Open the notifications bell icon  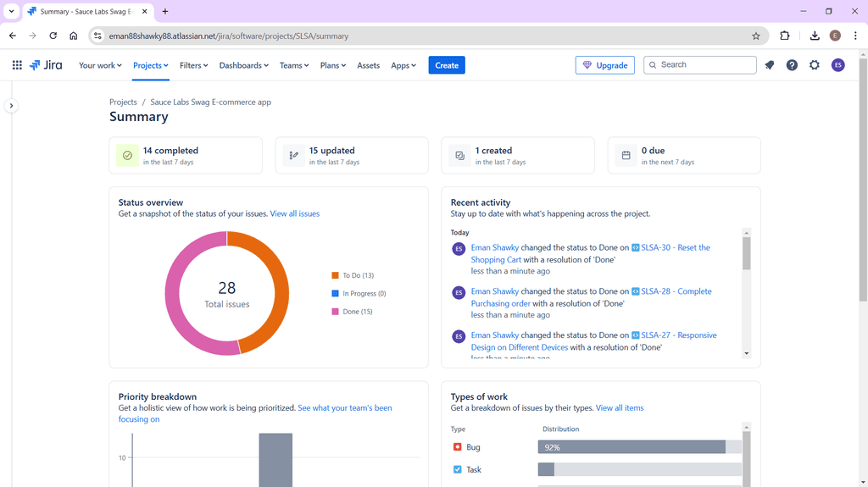coord(770,65)
